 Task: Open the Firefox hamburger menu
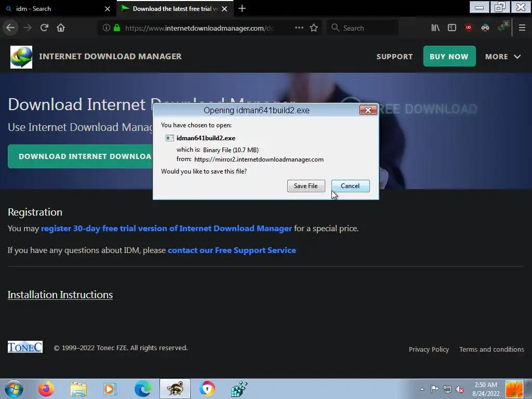click(x=522, y=28)
